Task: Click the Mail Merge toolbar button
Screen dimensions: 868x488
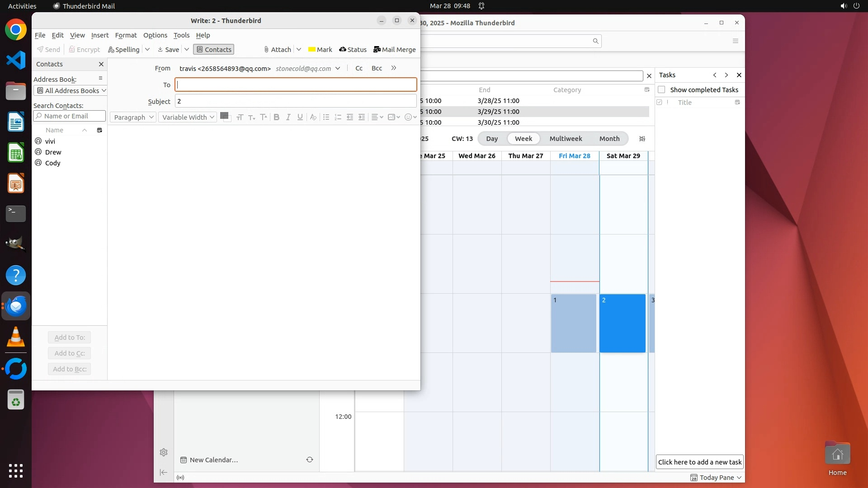Action: click(x=394, y=50)
